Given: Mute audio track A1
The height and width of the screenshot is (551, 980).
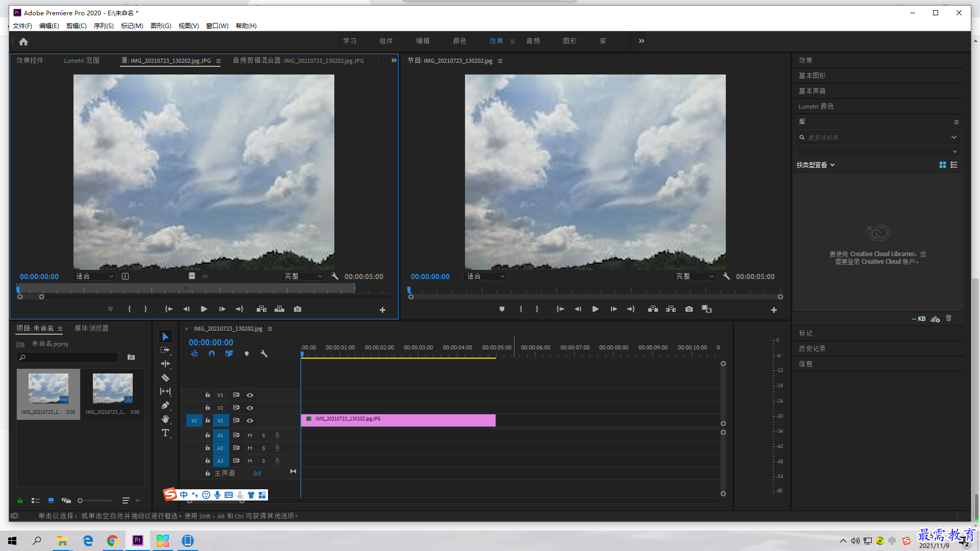Looking at the screenshot, I should point(250,435).
